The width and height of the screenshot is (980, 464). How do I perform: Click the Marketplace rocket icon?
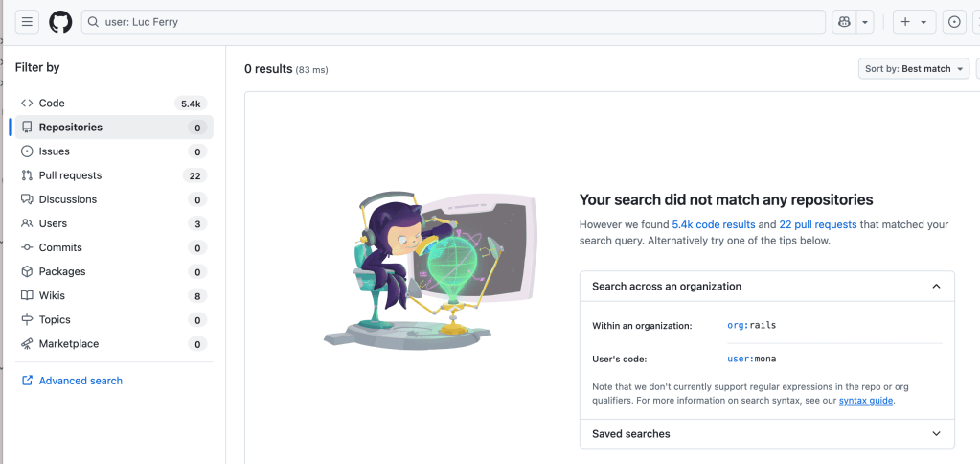[27, 344]
